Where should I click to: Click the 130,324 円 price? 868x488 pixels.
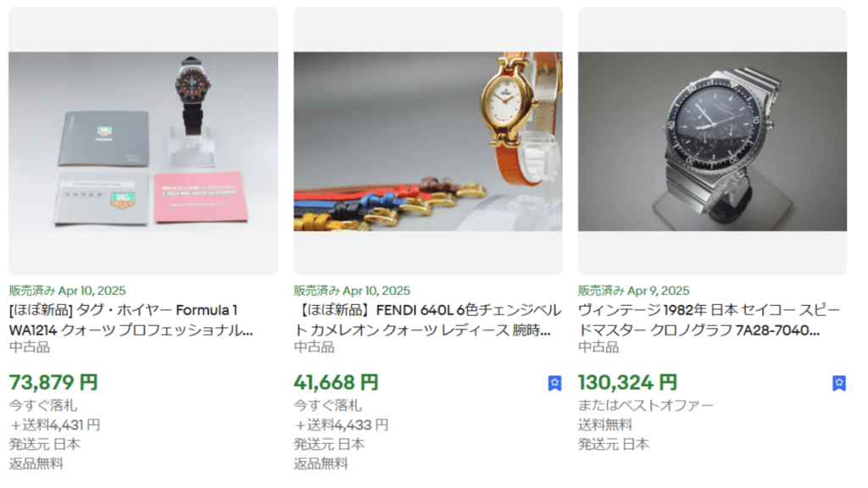click(x=628, y=382)
